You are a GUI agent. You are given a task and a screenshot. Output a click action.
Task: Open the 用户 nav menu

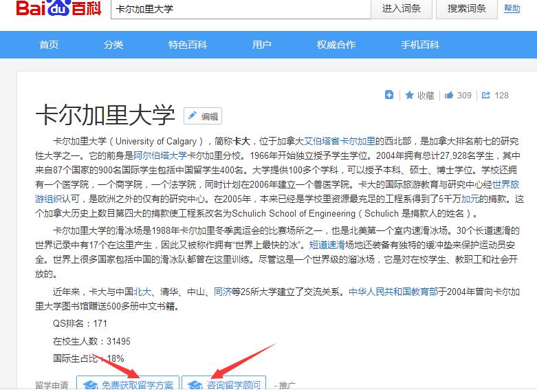coord(262,45)
